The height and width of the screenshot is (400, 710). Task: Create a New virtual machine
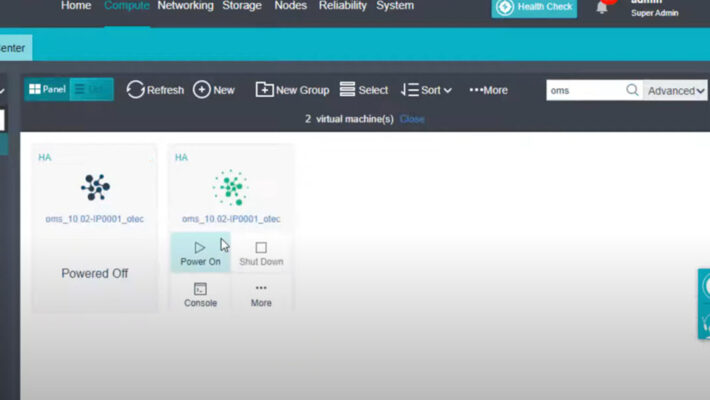(214, 90)
